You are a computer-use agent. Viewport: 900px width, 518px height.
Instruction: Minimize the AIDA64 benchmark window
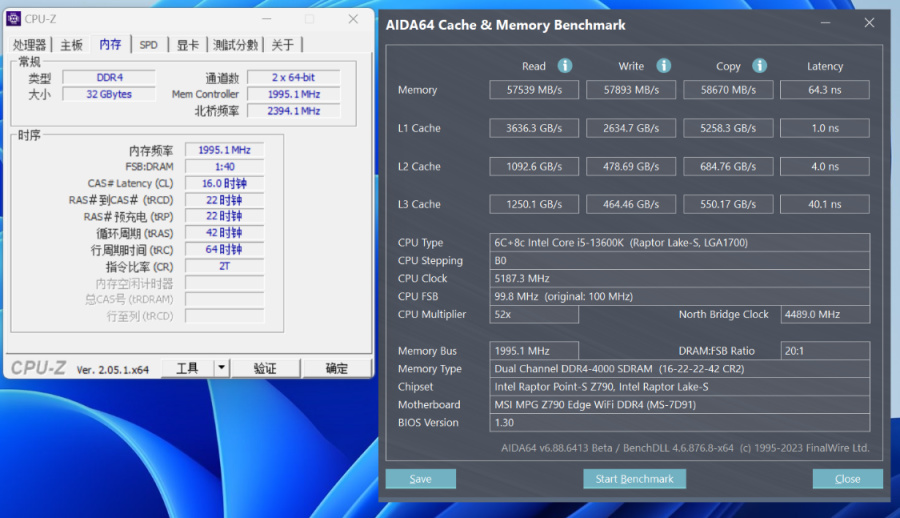(x=825, y=23)
